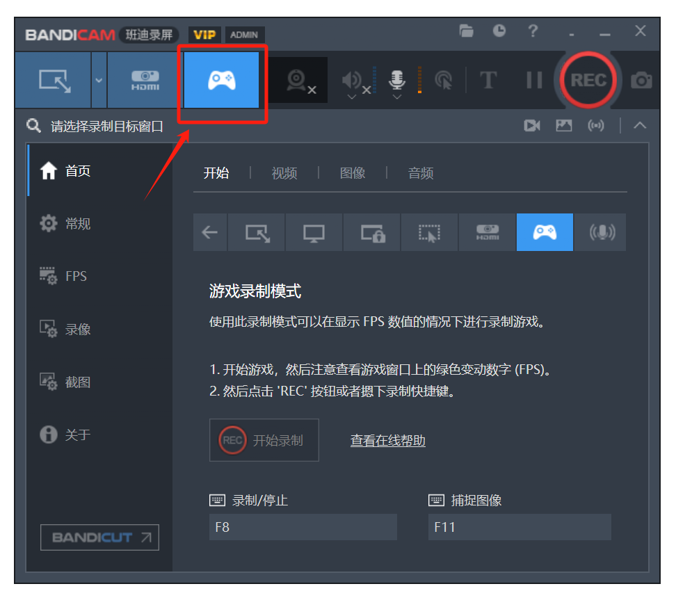The height and width of the screenshot is (616, 676).
Task: Click the back arrow in mode row
Action: (210, 232)
